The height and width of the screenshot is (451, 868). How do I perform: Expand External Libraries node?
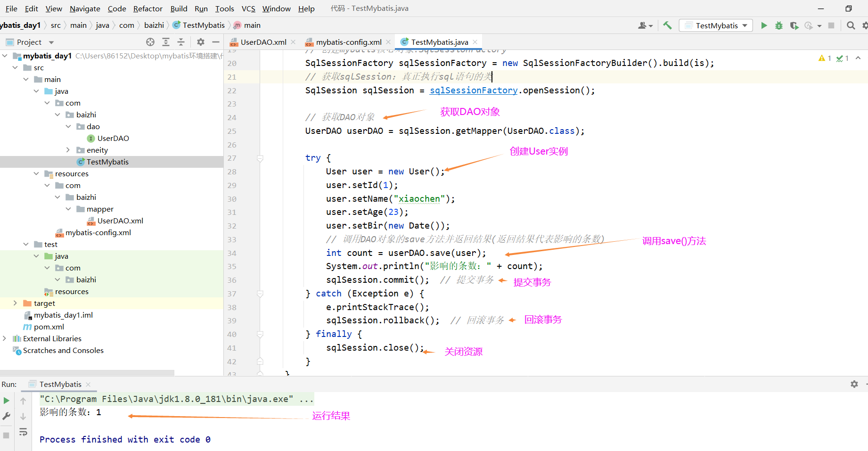[x=5, y=338]
